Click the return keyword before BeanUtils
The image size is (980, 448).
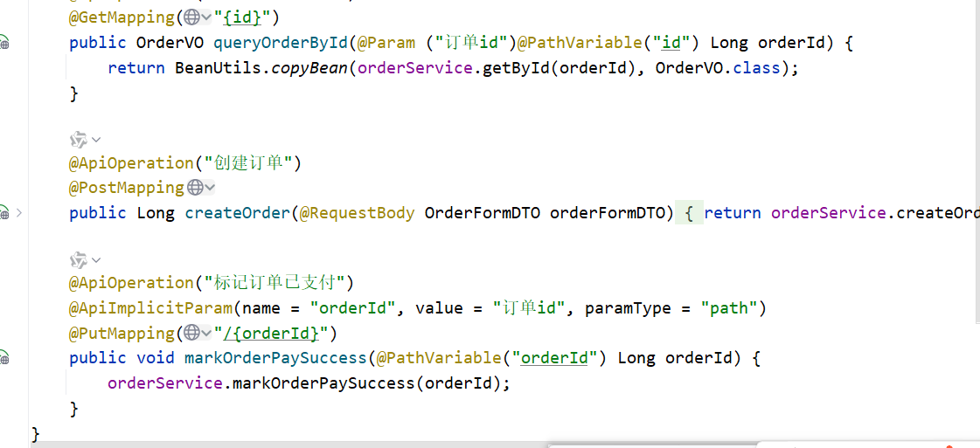point(136,68)
